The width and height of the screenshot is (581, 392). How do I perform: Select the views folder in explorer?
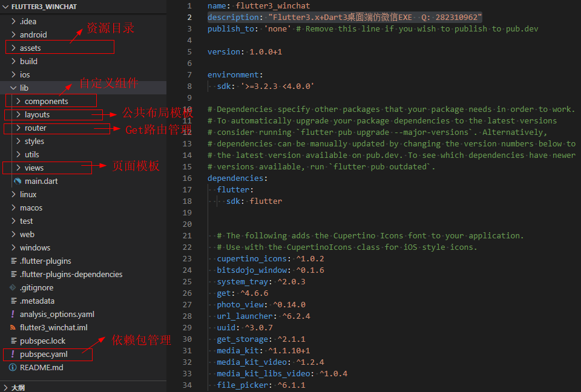pos(34,168)
